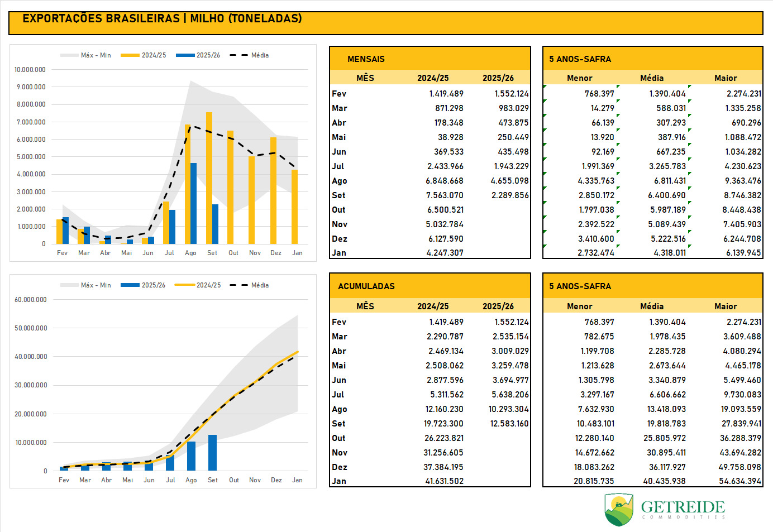Click the highest value "9.363.476" for Ago

pyautogui.click(x=743, y=181)
